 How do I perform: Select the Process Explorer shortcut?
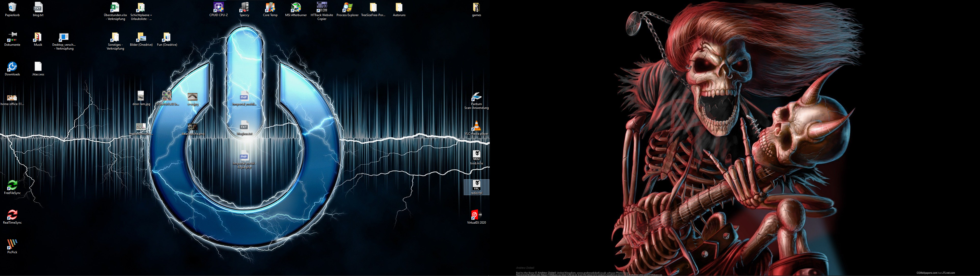tap(347, 7)
